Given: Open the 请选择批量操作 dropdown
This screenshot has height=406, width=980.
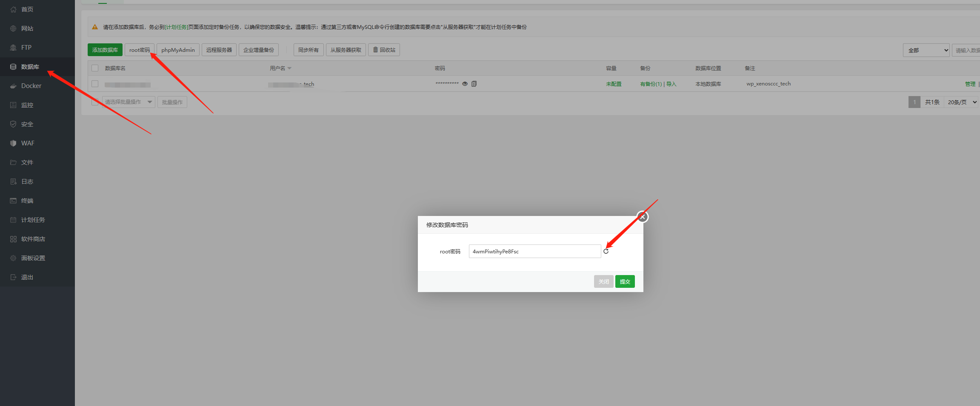Looking at the screenshot, I should click(x=129, y=102).
